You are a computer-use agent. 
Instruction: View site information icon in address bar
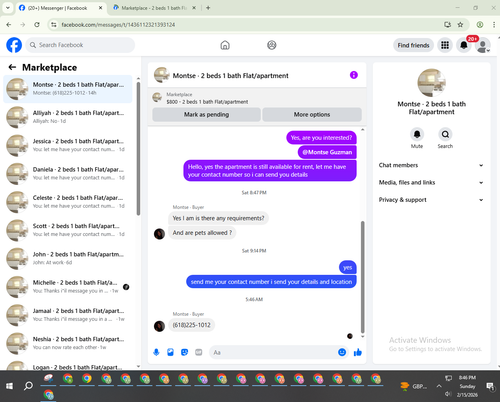click(x=53, y=25)
